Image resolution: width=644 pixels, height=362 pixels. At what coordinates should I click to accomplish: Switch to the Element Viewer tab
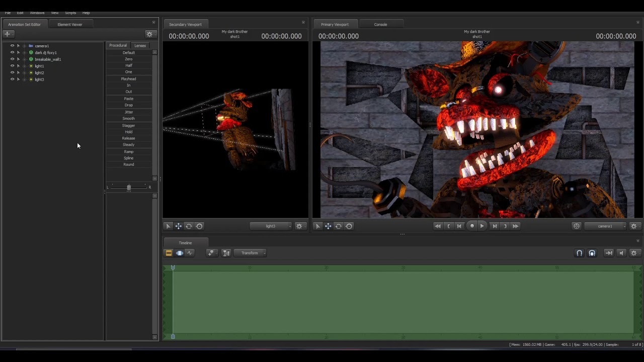click(69, 24)
